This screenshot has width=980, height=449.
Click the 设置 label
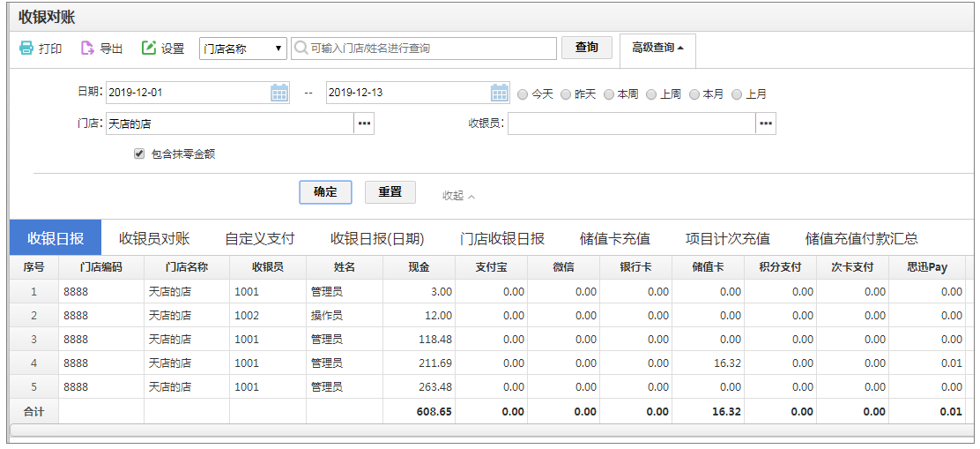coord(173,49)
